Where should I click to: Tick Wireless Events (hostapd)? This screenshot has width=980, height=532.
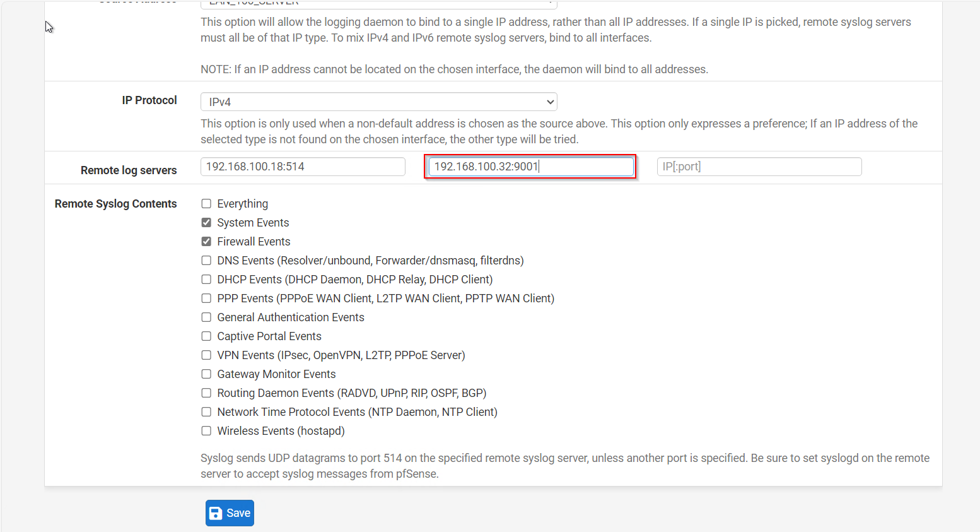click(x=206, y=431)
